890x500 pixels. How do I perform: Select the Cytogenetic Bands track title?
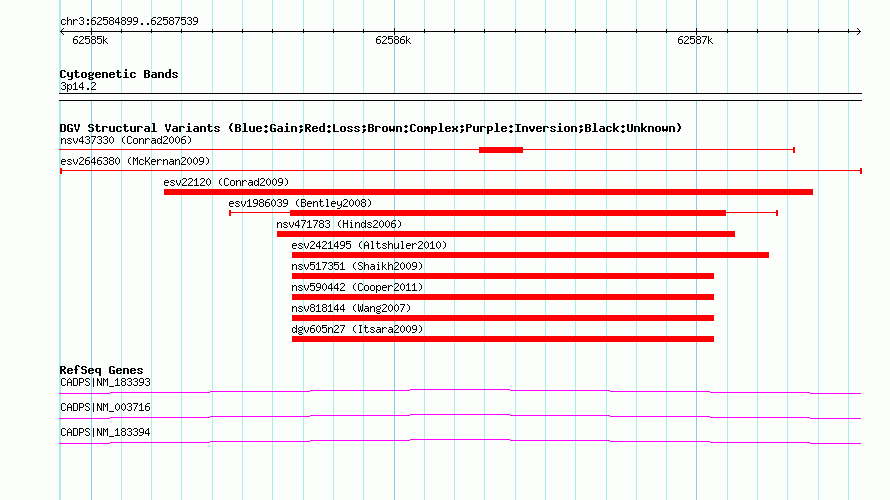[119, 74]
